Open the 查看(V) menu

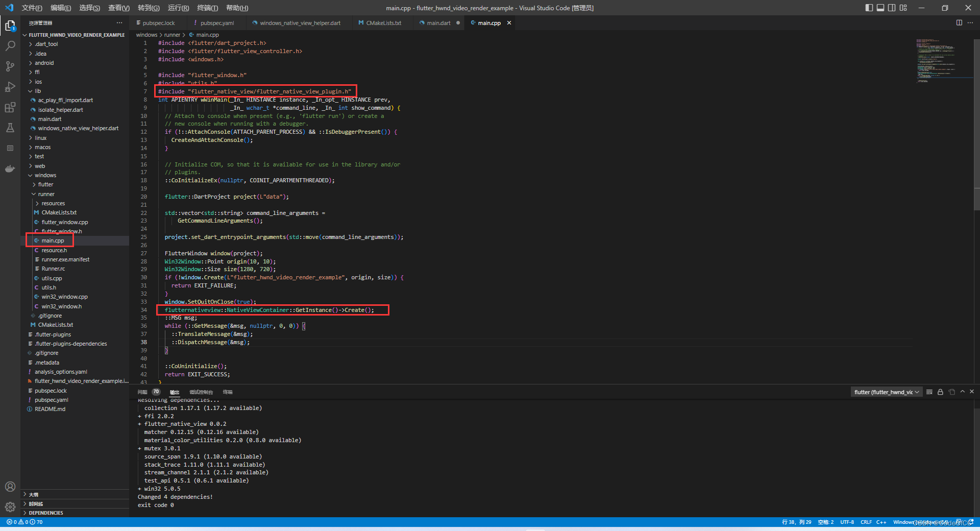coord(119,8)
